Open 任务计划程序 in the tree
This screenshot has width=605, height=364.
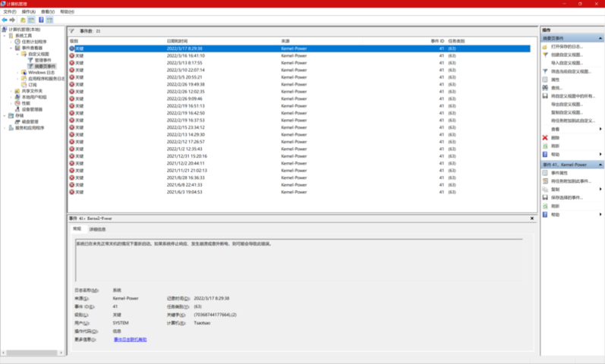pos(33,42)
